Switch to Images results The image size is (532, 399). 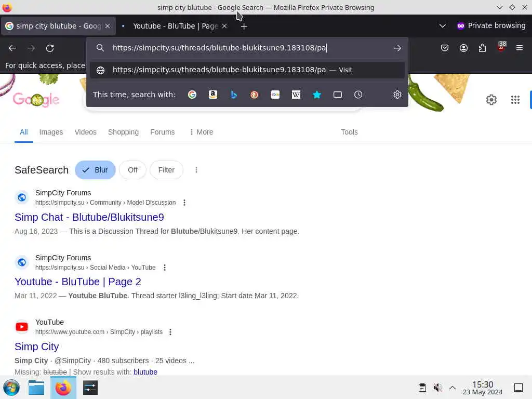(x=51, y=132)
